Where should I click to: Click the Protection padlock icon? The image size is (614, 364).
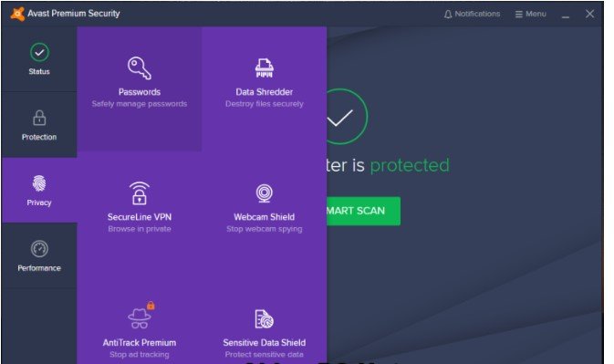tap(39, 118)
